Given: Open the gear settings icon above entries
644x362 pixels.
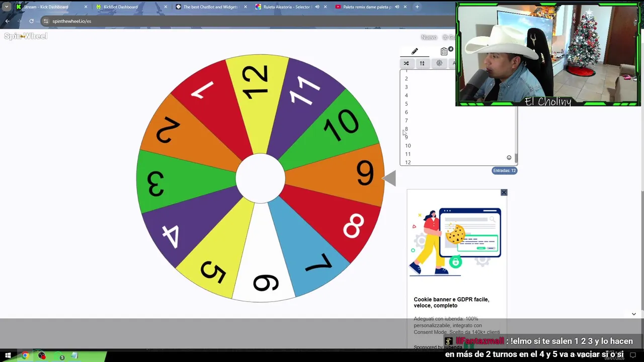Looking at the screenshot, I should click(x=439, y=63).
